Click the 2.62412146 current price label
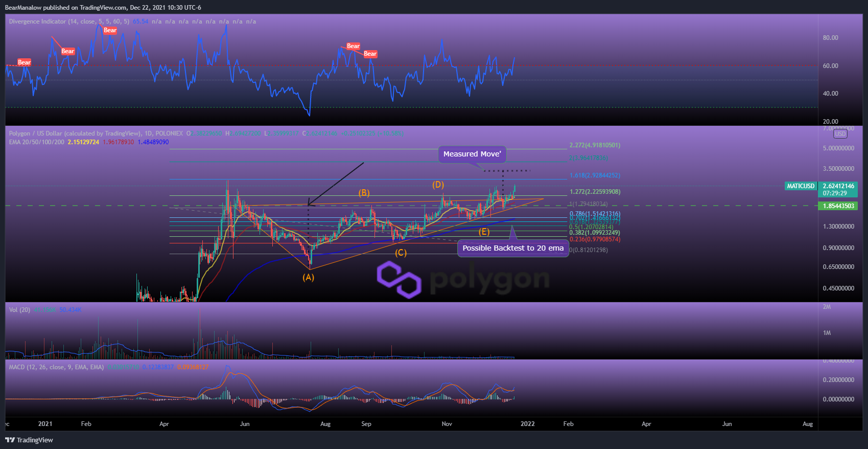The image size is (868, 449). click(x=838, y=186)
